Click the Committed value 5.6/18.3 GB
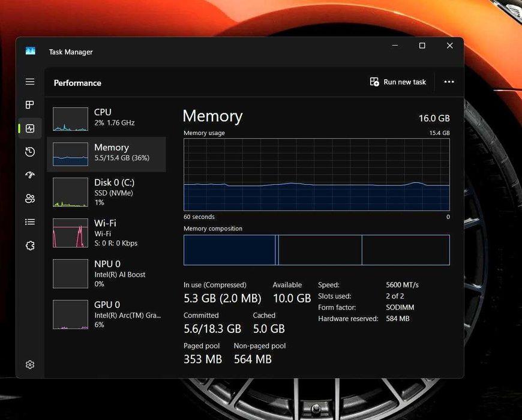The image size is (522, 420). (x=212, y=329)
